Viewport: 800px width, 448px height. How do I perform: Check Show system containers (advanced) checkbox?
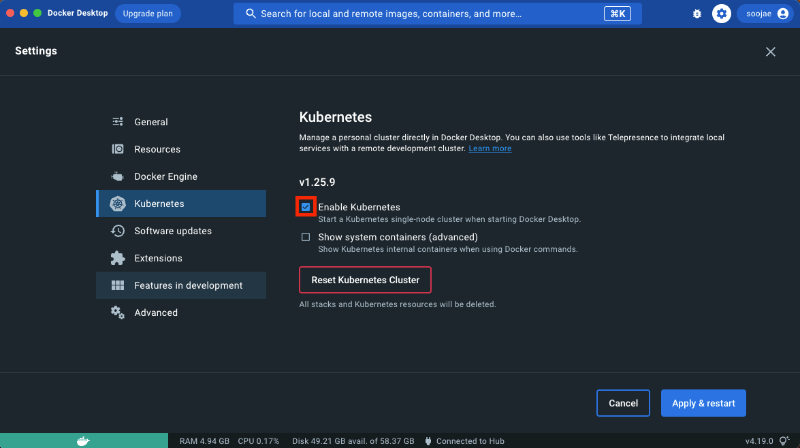306,237
